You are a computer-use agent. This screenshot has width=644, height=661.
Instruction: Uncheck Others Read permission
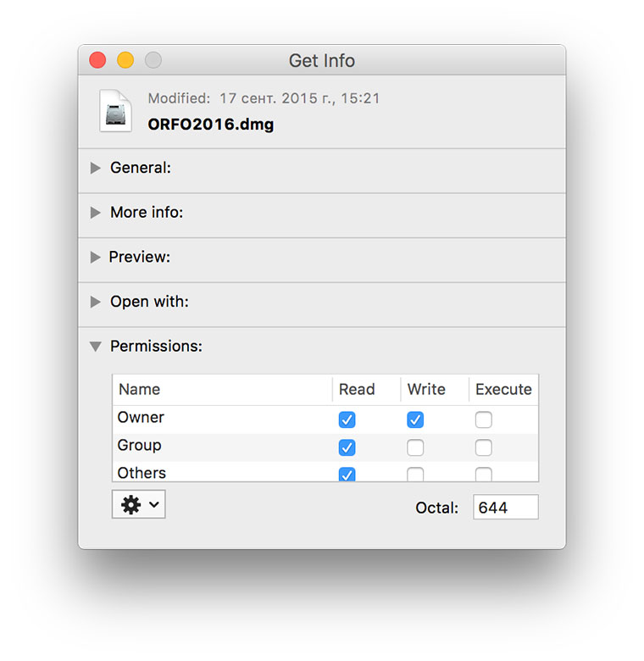point(347,475)
